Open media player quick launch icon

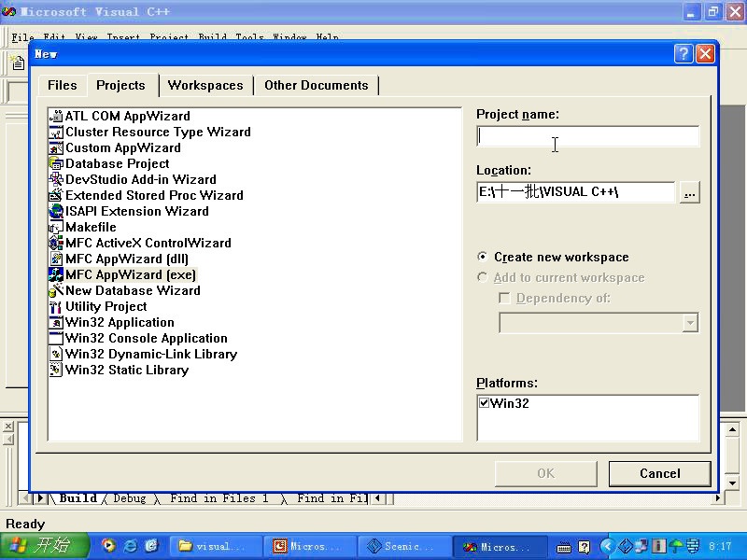[x=108, y=545]
